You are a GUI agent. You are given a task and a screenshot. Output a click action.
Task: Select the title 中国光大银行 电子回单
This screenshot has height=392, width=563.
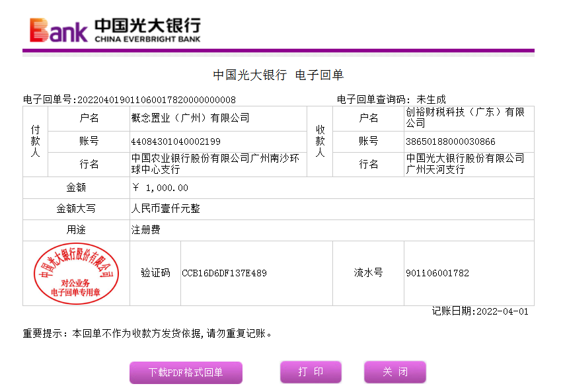(x=278, y=75)
